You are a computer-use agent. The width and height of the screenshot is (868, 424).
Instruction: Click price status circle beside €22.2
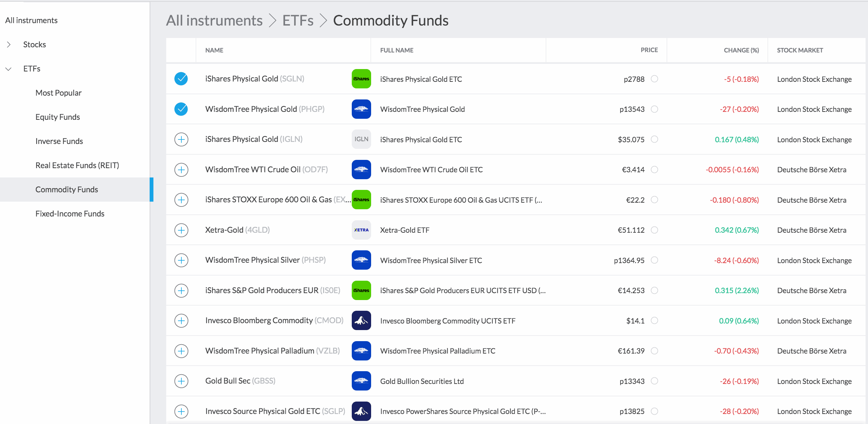click(654, 200)
